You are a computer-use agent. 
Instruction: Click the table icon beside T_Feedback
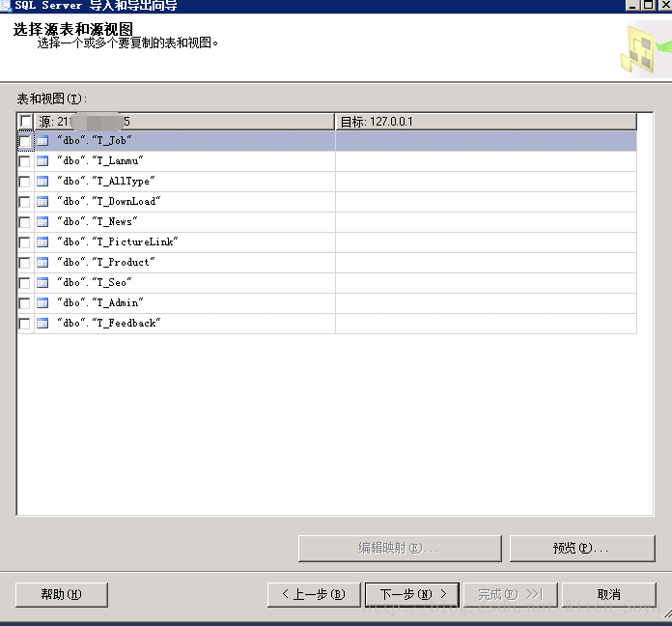[42, 324]
